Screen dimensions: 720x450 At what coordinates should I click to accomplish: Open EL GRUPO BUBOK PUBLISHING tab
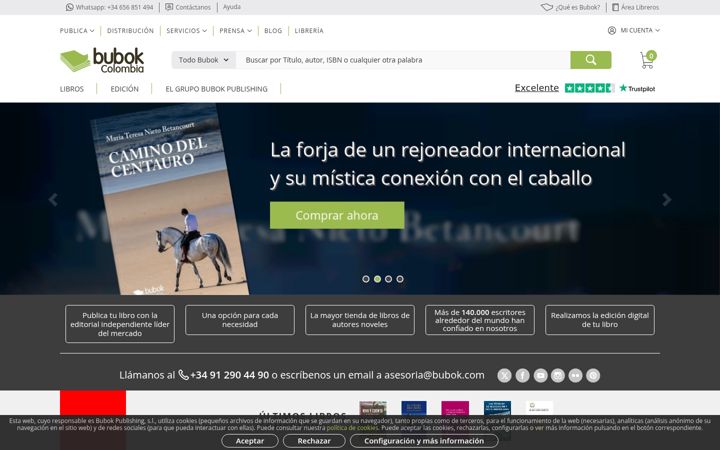216,89
